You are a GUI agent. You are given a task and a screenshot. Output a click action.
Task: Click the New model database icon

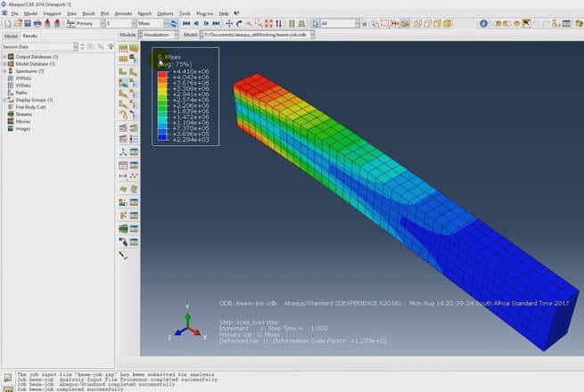click(5, 23)
